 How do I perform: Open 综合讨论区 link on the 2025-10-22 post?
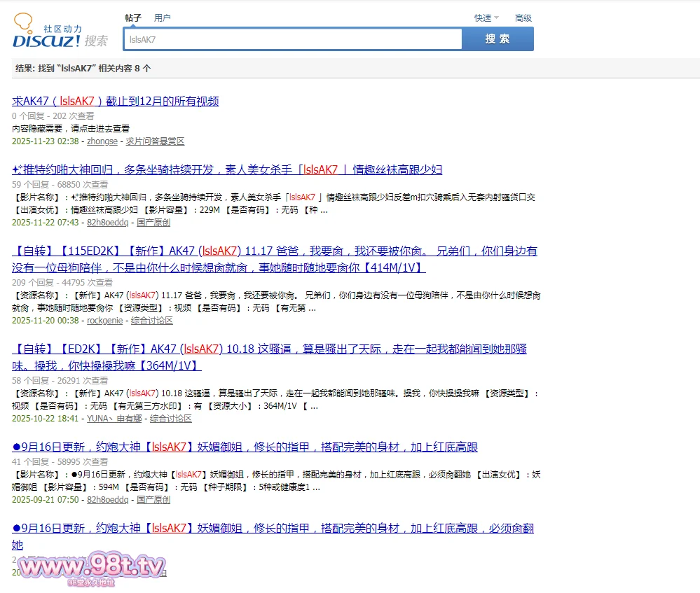171,419
